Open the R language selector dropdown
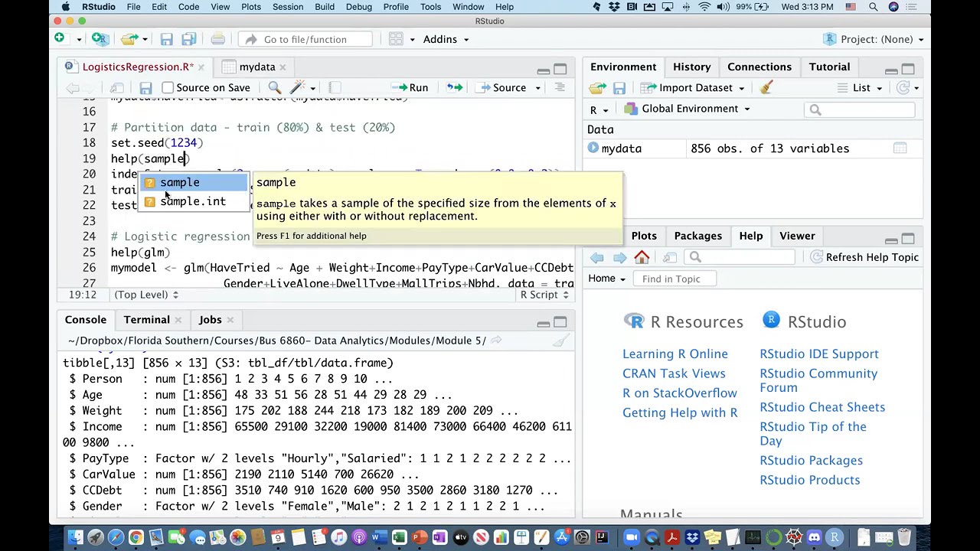Screen dimensions: 980x551 click(599, 110)
